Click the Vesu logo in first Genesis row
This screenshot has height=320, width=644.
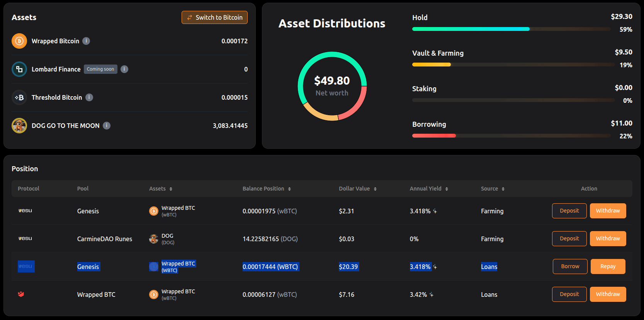(25, 211)
